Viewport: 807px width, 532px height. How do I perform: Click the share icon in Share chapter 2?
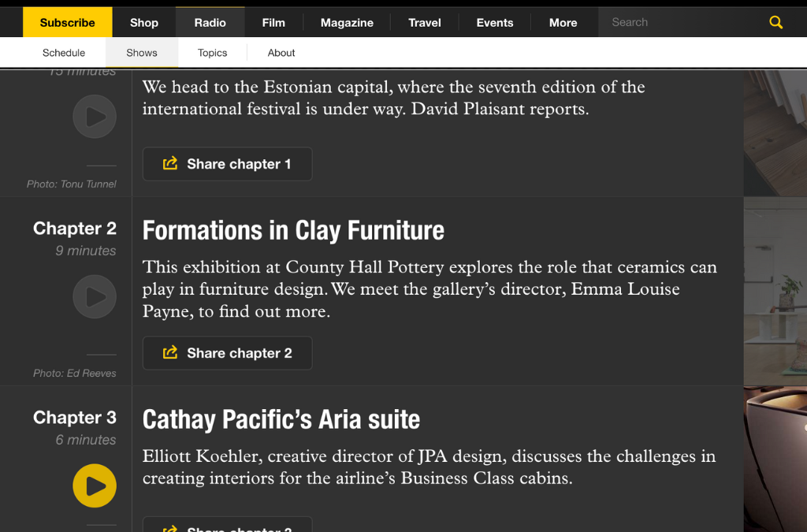click(x=170, y=352)
